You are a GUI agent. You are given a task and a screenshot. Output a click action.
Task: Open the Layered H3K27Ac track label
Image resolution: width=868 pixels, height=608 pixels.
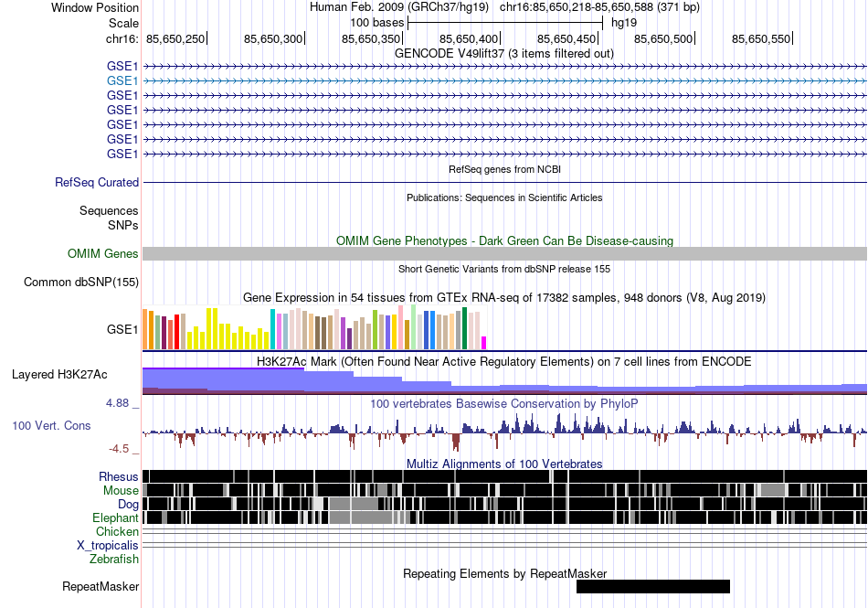[x=59, y=374]
